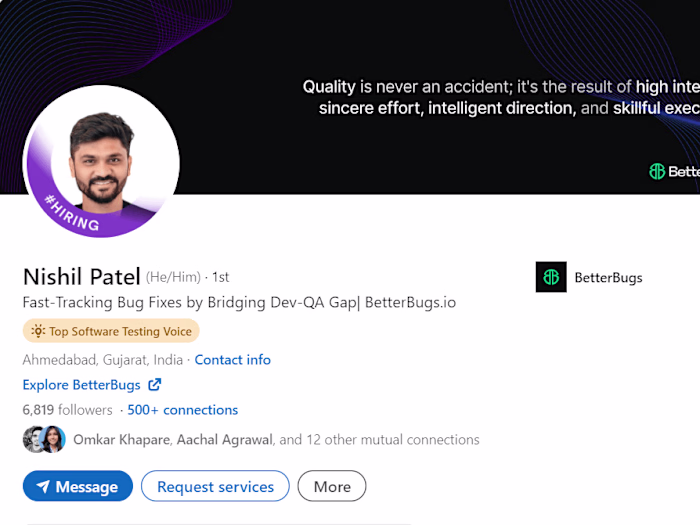Screen dimensions: 700x525
Task: Click the mutual connections avatar pair
Action: coord(44,439)
